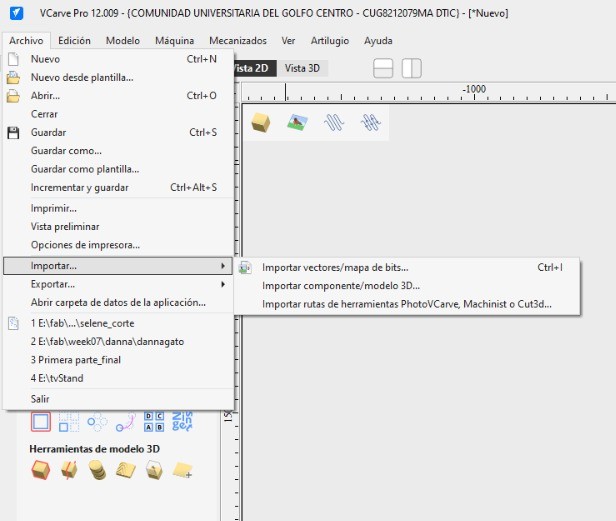Click the floppy disk icon beside Guardar
Image resolution: width=616 pixels, height=521 pixels.
(13, 133)
